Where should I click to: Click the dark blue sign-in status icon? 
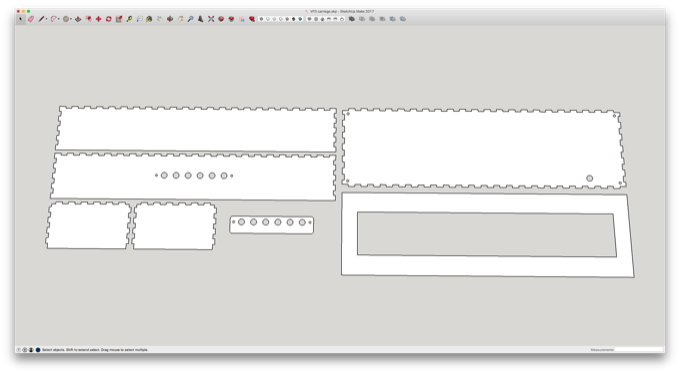[x=38, y=350]
